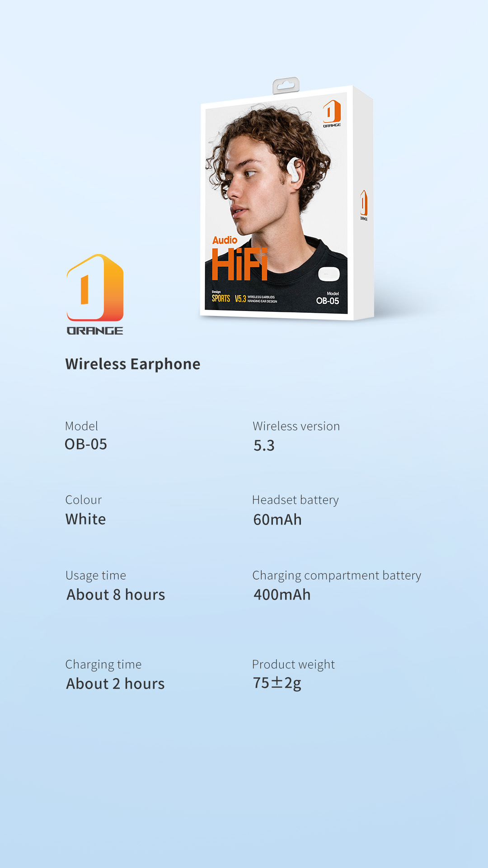Select the Wireless Earphone heading
488x868 pixels.
(133, 364)
